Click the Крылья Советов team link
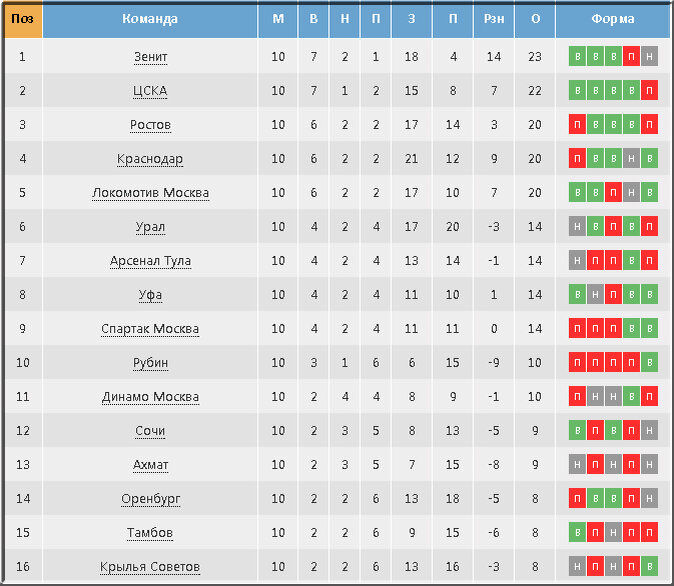 [150, 566]
